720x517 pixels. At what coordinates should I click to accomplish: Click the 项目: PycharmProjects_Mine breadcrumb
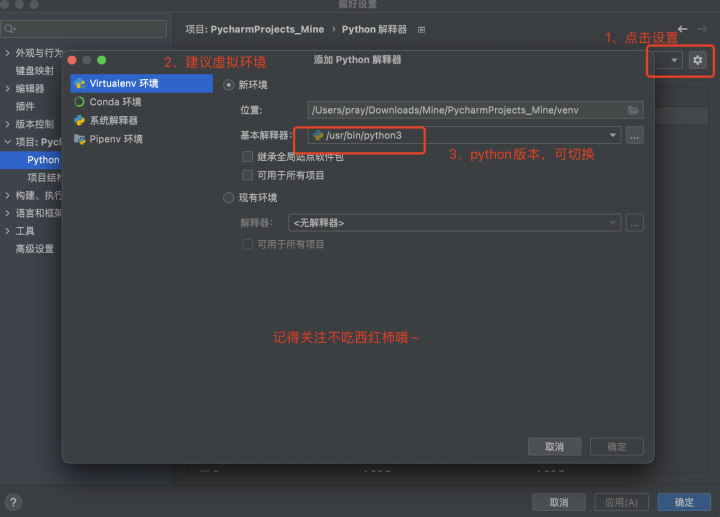click(x=255, y=29)
